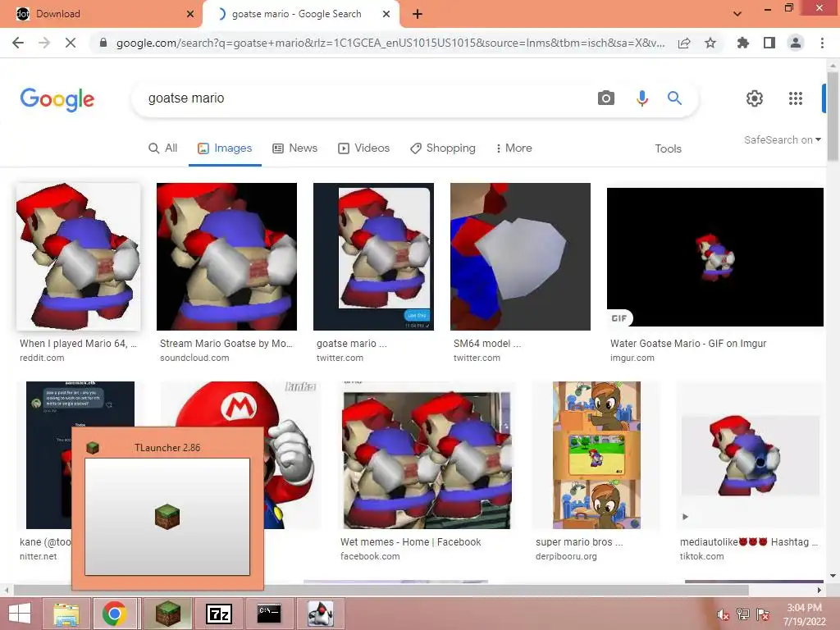Image resolution: width=840 pixels, height=630 pixels.
Task: Open Water Goatse Mario imgur link
Action: [688, 344]
